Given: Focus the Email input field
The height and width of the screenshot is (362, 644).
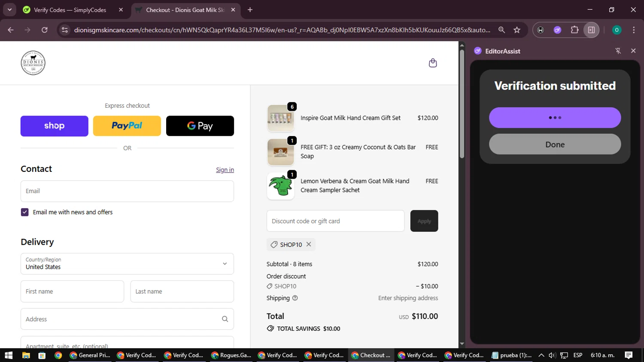Looking at the screenshot, I should pos(127,191).
